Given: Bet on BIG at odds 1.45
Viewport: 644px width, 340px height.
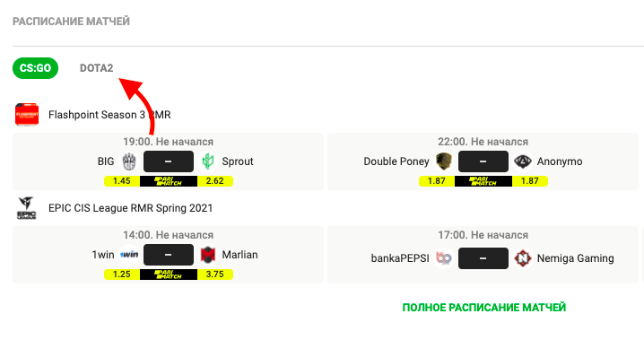Looking at the screenshot, I should [x=122, y=181].
